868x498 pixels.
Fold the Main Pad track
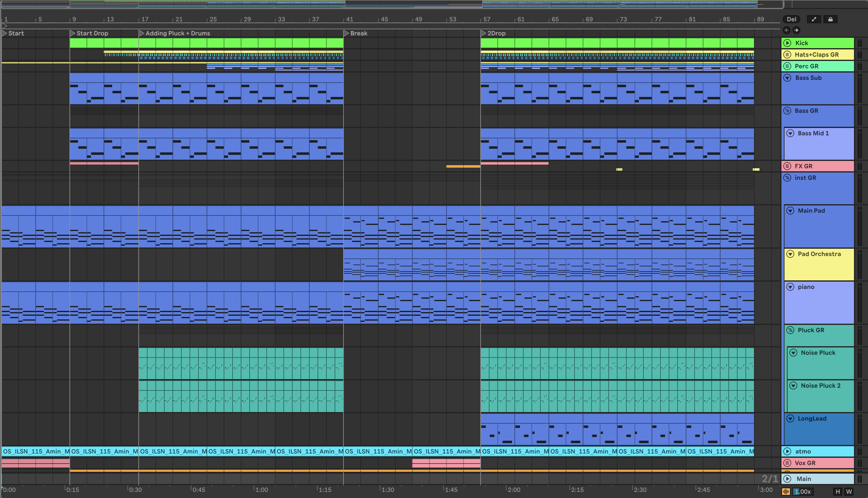[790, 211]
